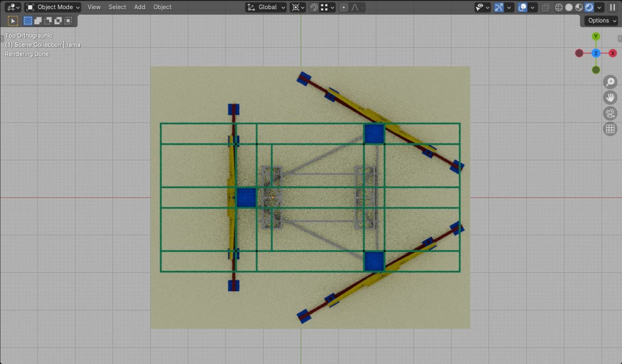
Task: Open the Object Mode dropdown
Action: pos(52,7)
